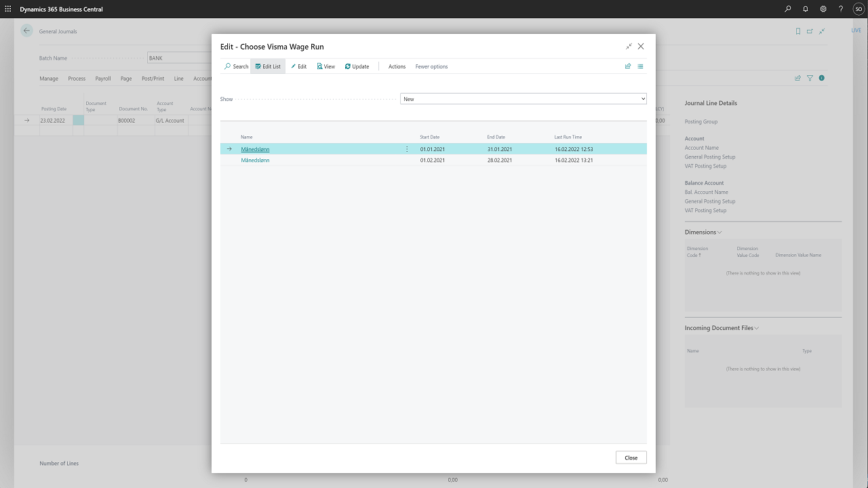Open the Payroll menu in General Journals
The width and height of the screenshot is (868, 488).
click(103, 79)
